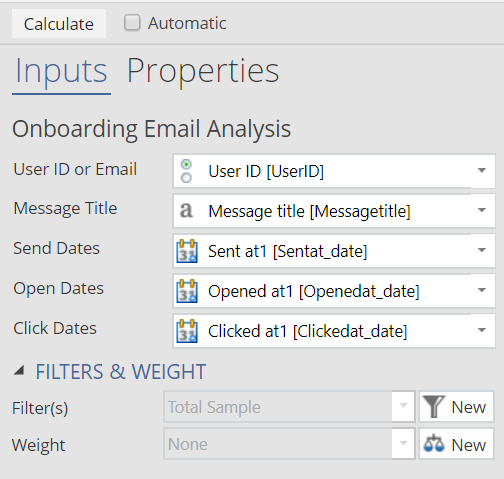Collapse the FILTERS & WEIGHT section triangle
The image size is (504, 479).
click(19, 370)
